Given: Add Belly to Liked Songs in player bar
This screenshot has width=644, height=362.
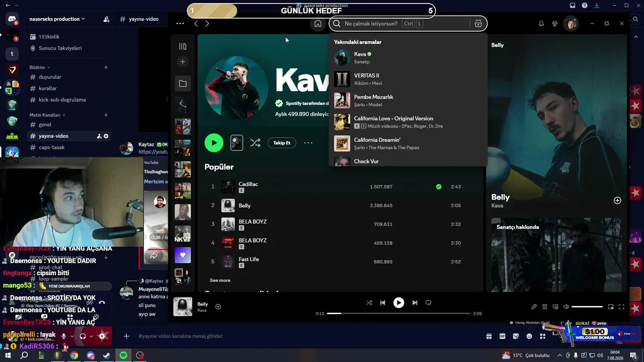Looking at the screenshot, I should 218,307.
